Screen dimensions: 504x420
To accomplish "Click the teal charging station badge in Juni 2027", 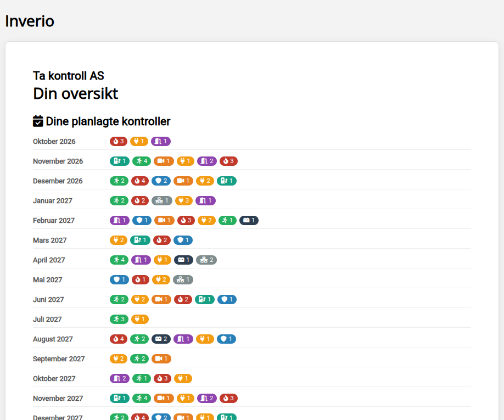I will point(204,300).
